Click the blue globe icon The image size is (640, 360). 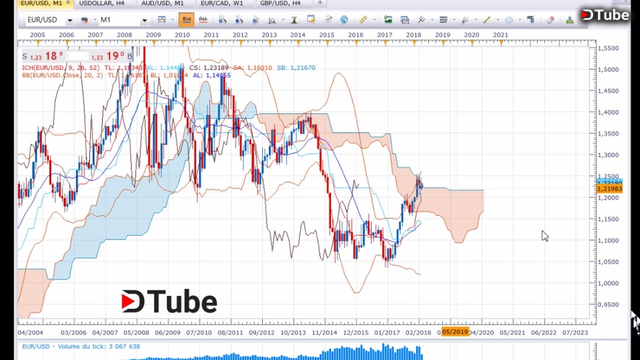coord(344,19)
